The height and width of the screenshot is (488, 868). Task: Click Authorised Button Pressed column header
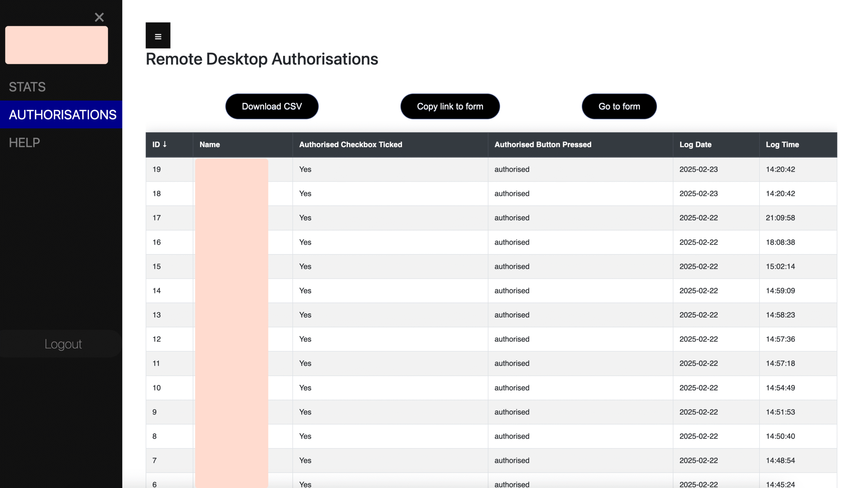[542, 145]
